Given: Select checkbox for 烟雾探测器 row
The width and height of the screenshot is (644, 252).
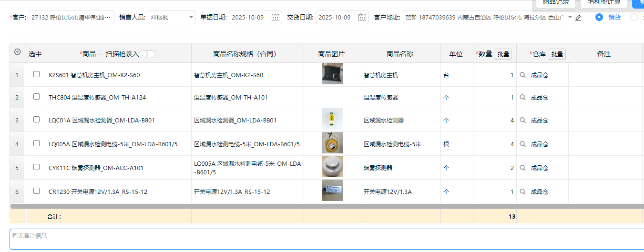Looking at the screenshot, I should click(x=36, y=167).
